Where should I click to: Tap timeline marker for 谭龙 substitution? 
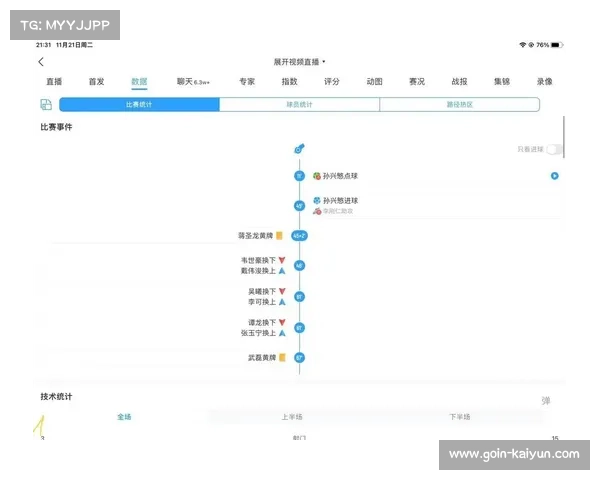click(299, 328)
